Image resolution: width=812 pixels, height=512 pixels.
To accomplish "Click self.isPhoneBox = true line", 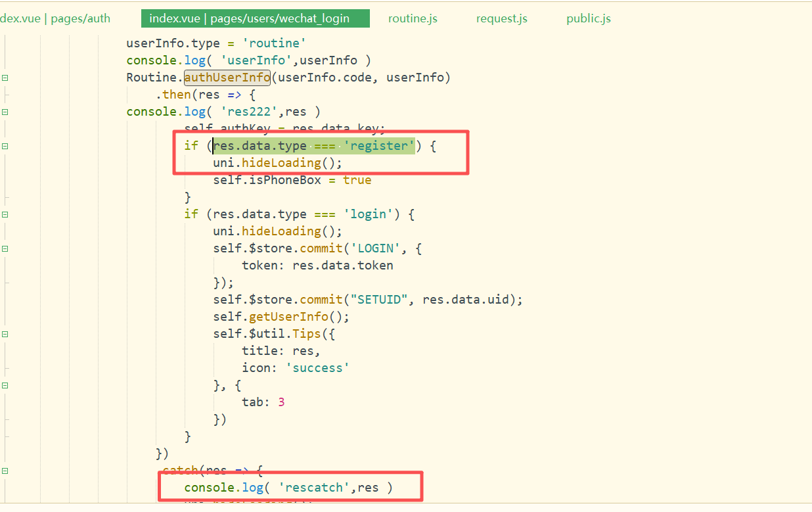I will pos(292,180).
